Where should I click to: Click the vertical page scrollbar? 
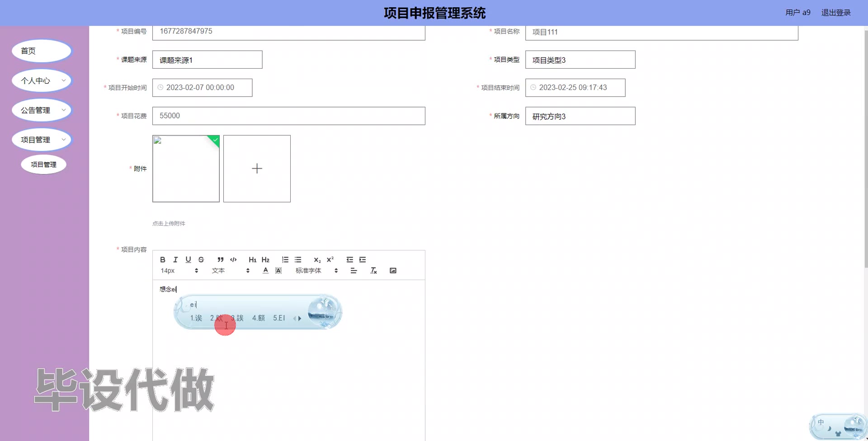point(866,149)
